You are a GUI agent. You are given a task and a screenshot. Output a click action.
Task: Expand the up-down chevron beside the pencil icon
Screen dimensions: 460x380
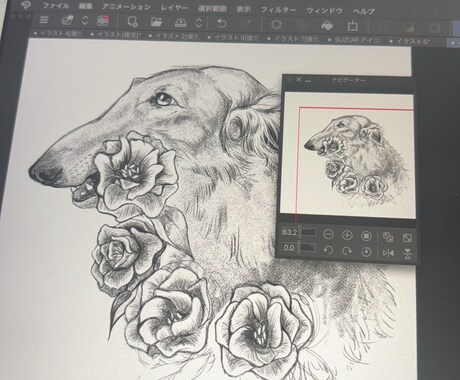tap(85, 21)
